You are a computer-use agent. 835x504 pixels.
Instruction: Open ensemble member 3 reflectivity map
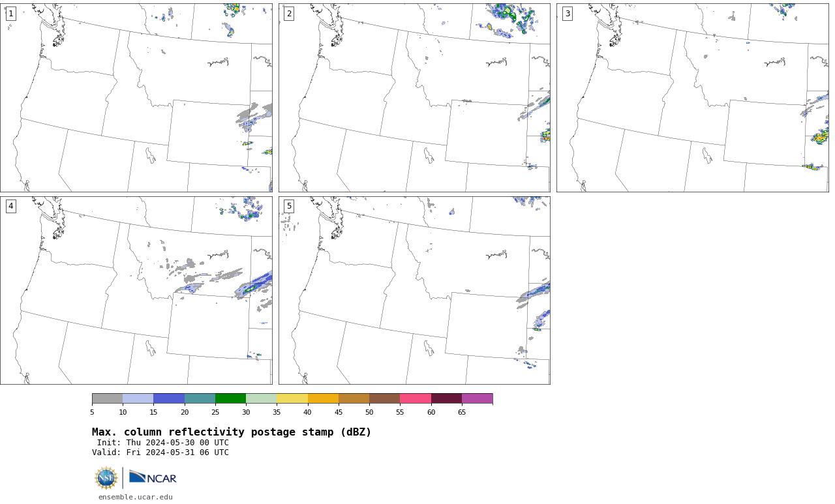(x=693, y=98)
